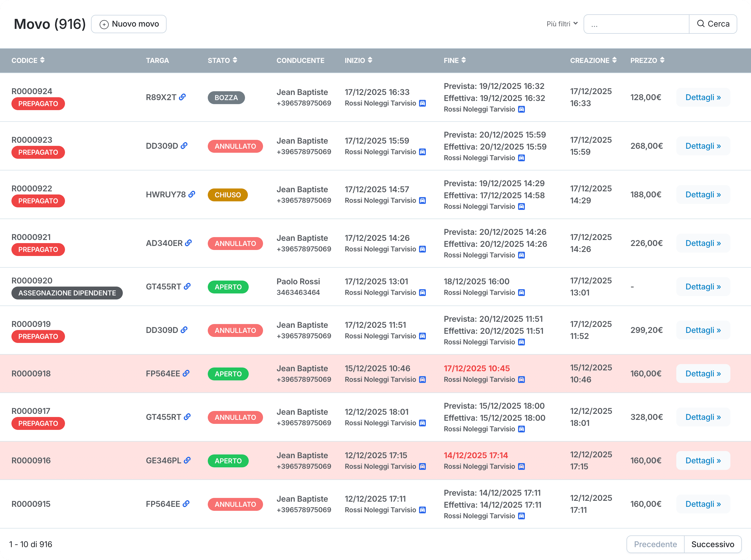Image resolution: width=751 pixels, height=560 pixels.
Task: Sort table by Prezzo column
Action: point(662,60)
